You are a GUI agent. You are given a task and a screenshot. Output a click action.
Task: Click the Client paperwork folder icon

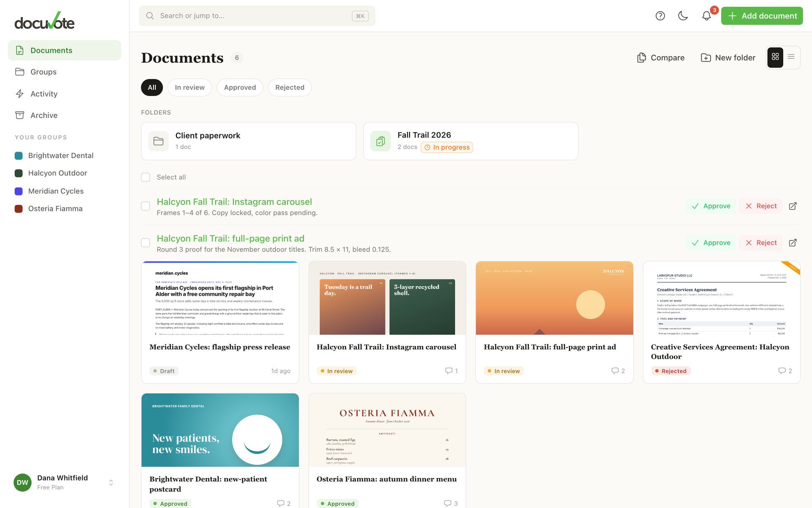point(159,141)
